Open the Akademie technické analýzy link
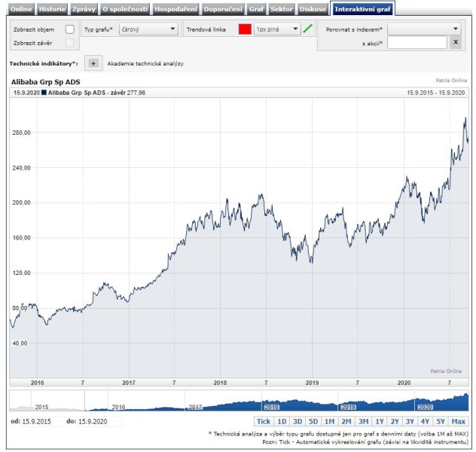This screenshot has width=476, height=452. (x=145, y=64)
